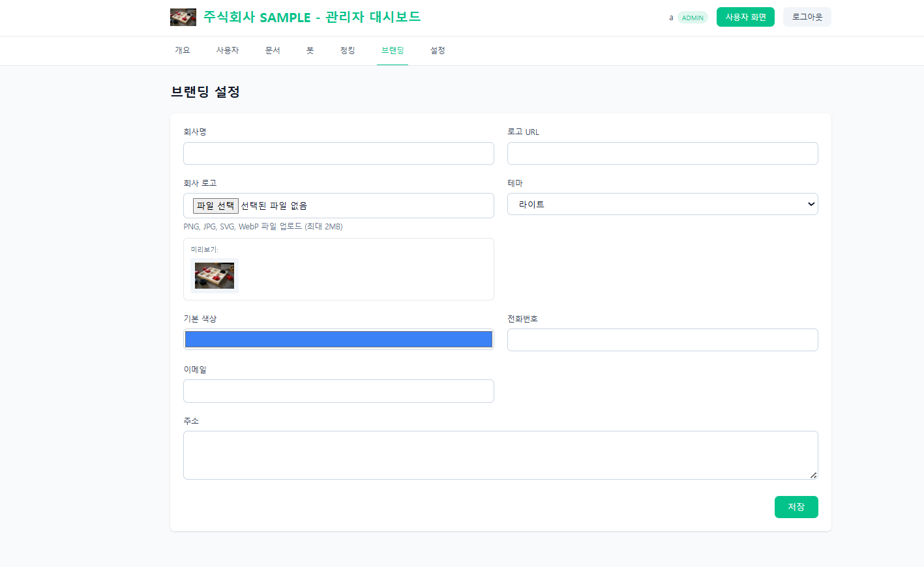Click the theme dropdown chevron arrow
924x567 pixels.
tap(811, 204)
